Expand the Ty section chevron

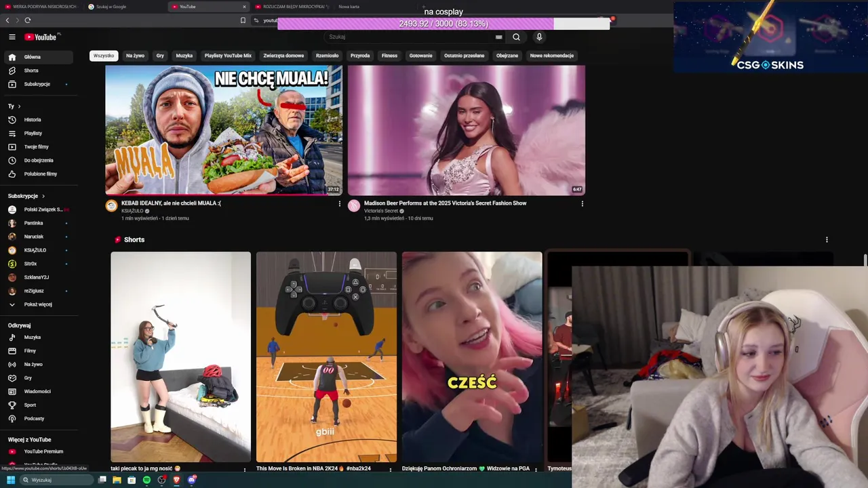19,106
